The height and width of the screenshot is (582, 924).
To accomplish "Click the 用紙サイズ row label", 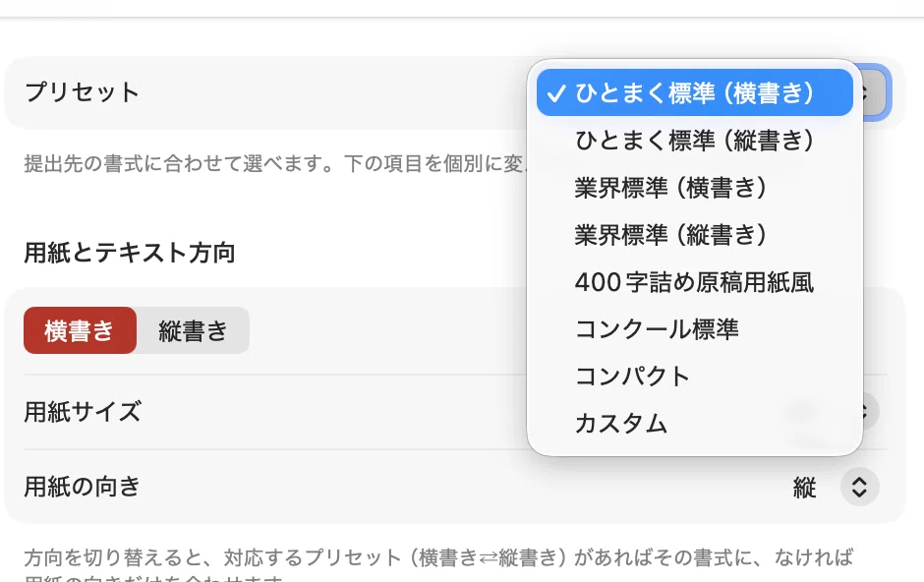I will click(83, 411).
